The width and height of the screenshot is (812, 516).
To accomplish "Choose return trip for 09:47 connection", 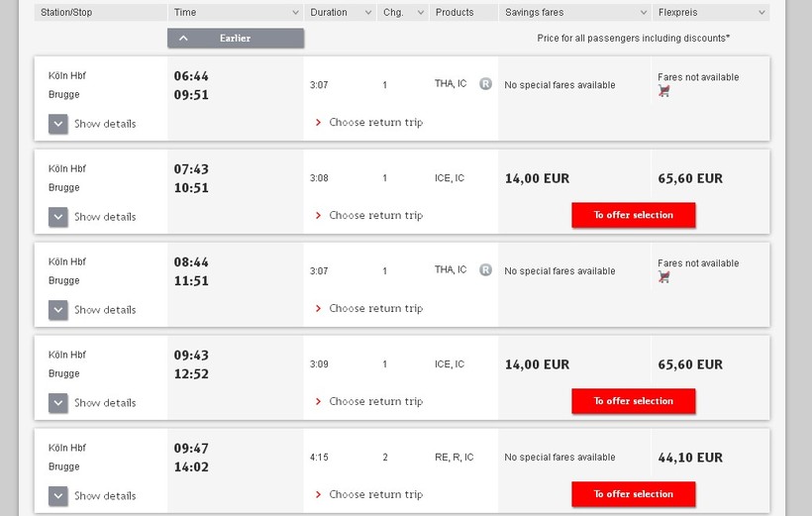I will coord(374,494).
